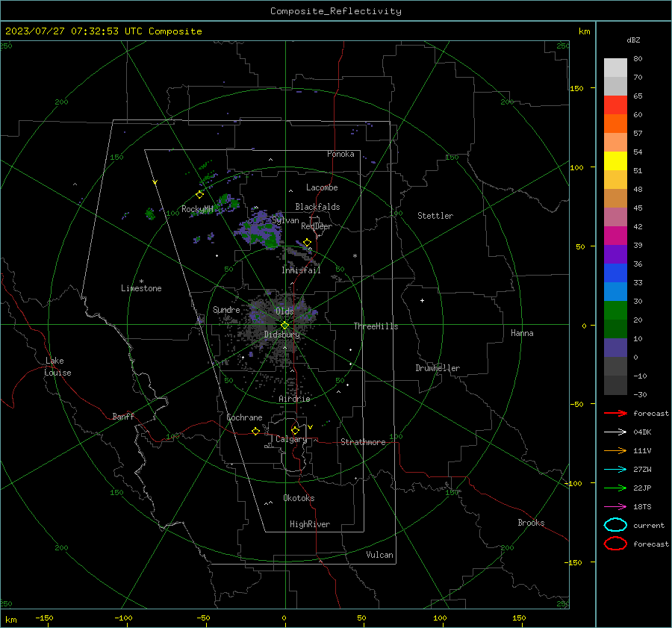672x628 pixels.
Task: Click the white 04DK arrow icon
Action: tap(615, 432)
